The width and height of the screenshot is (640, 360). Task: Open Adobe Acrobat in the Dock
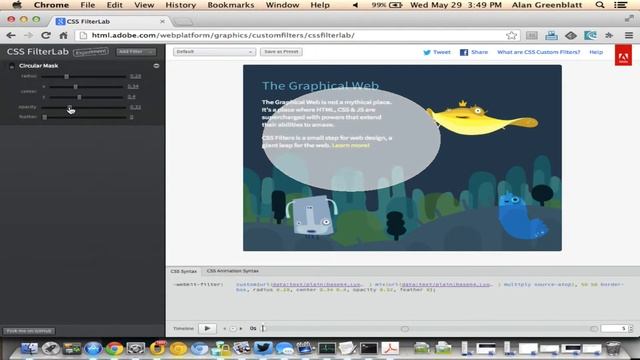390,348
